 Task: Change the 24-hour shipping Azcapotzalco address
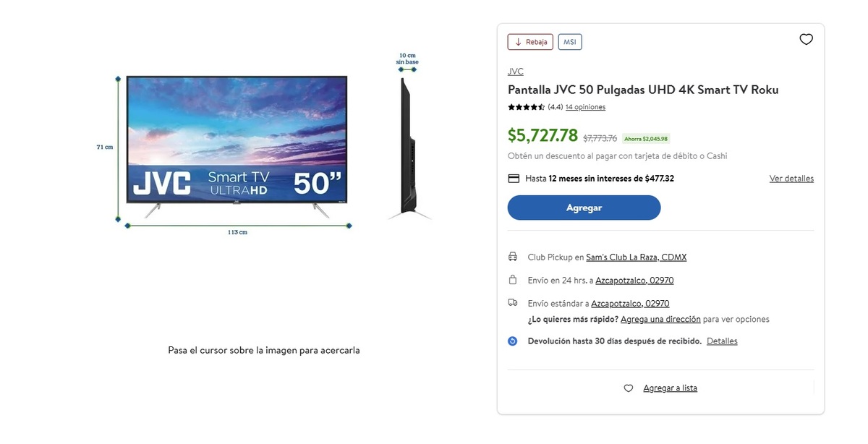coord(634,281)
